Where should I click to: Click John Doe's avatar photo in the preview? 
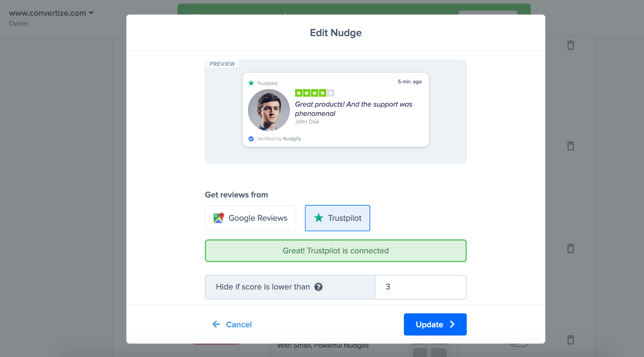point(269,110)
